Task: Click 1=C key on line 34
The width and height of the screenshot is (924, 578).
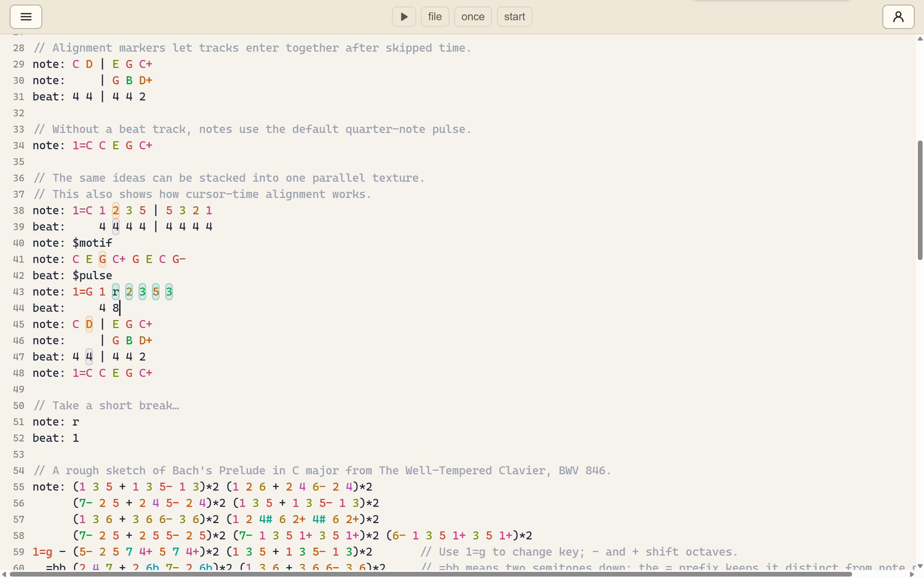Action: (x=82, y=146)
